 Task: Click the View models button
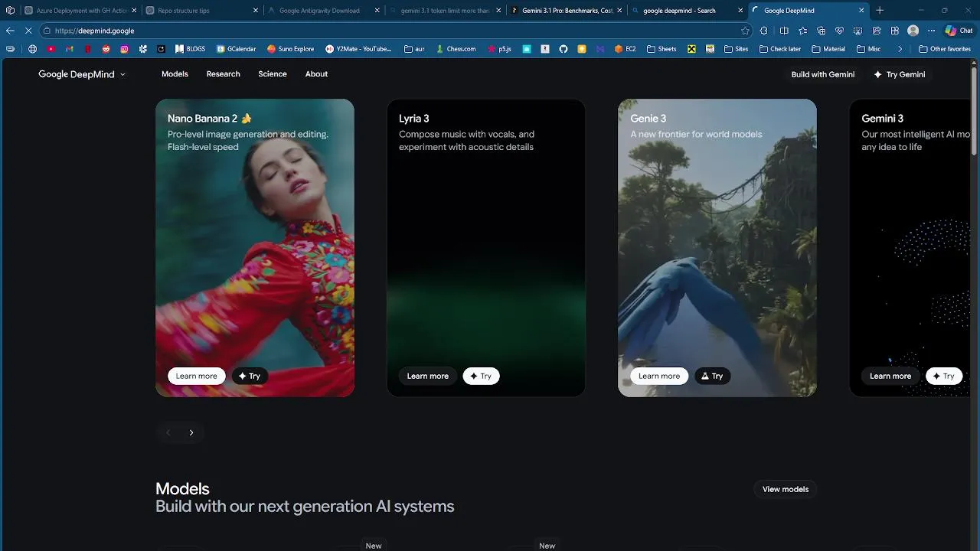(x=786, y=489)
